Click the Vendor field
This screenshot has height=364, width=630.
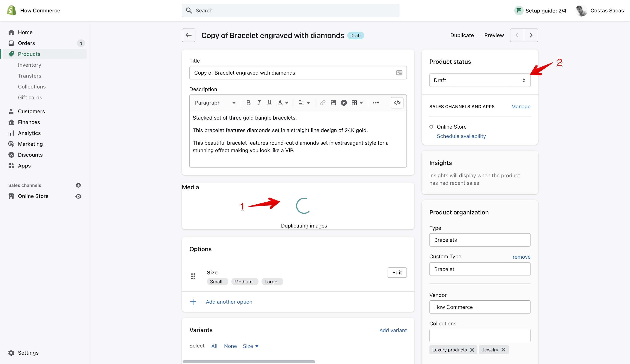[479, 307]
